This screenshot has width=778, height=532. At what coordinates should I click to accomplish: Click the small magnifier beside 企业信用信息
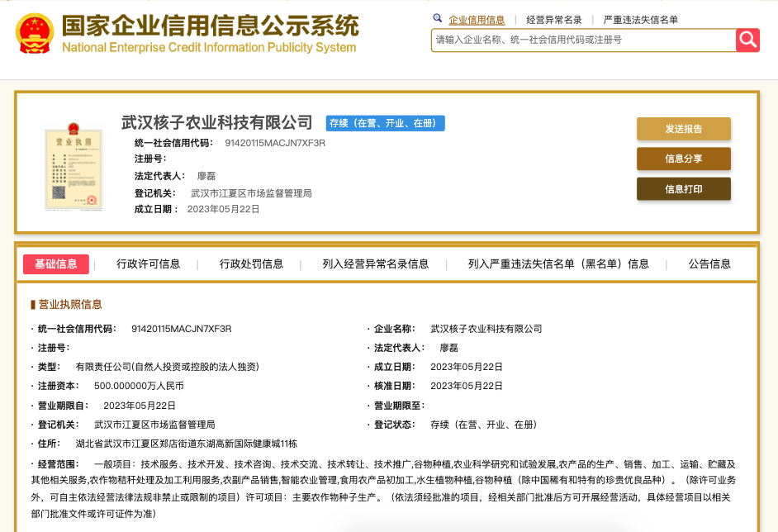[438, 17]
